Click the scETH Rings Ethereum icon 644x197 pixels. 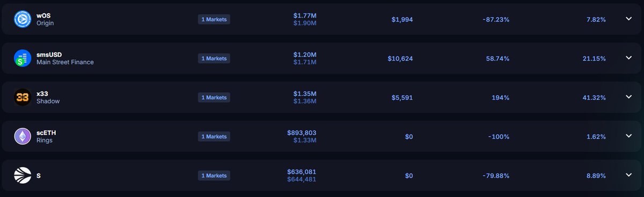coord(23,137)
